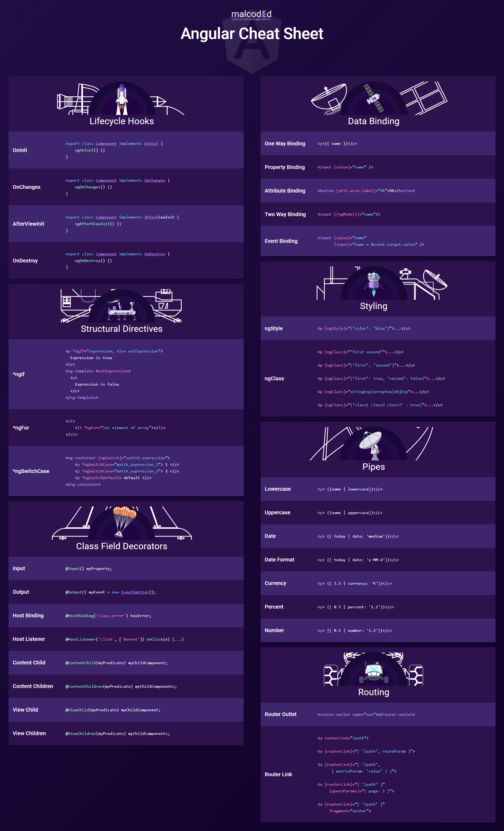Open the underlined Component link in OnInit row

[106, 144]
